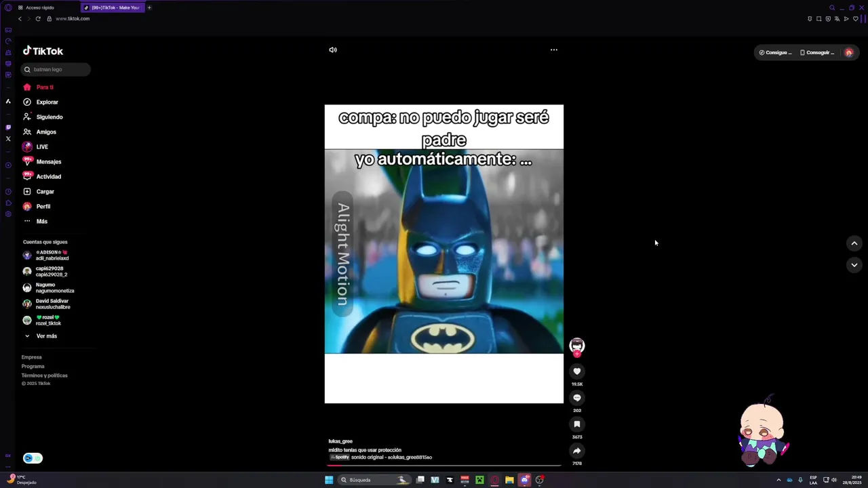Click the Consigue... coins button
The height and width of the screenshot is (488, 868).
(775, 52)
